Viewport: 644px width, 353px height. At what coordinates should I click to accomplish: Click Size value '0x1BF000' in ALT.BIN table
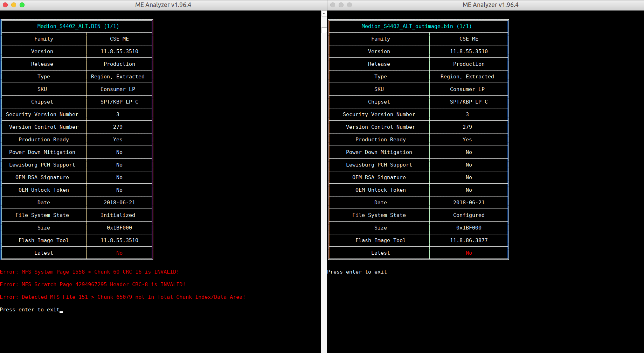(119, 228)
